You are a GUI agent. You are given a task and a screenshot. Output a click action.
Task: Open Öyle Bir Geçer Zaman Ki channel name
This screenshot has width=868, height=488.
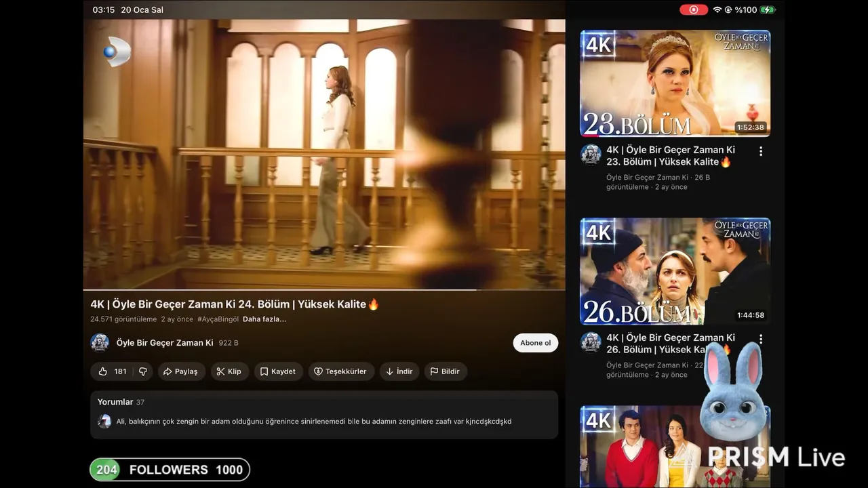point(165,343)
